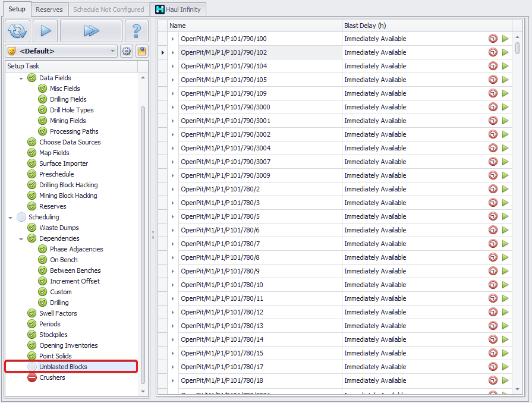The image size is (532, 403).
Task: Expand row OpenPit/M1/P1/P101/790/100
Action: pos(173,39)
